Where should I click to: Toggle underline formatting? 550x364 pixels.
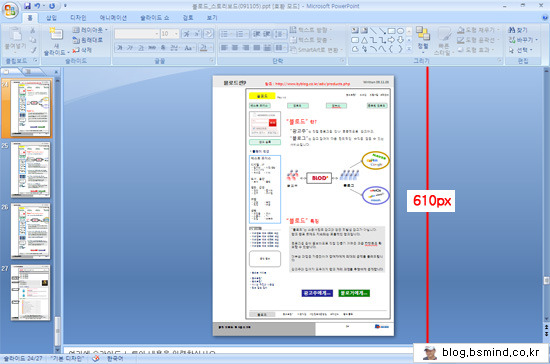pos(141,47)
